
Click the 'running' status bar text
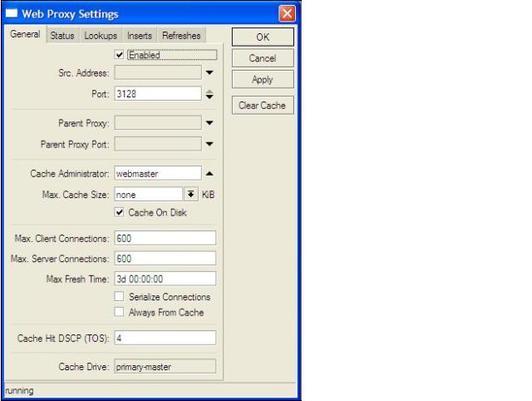click(20, 391)
